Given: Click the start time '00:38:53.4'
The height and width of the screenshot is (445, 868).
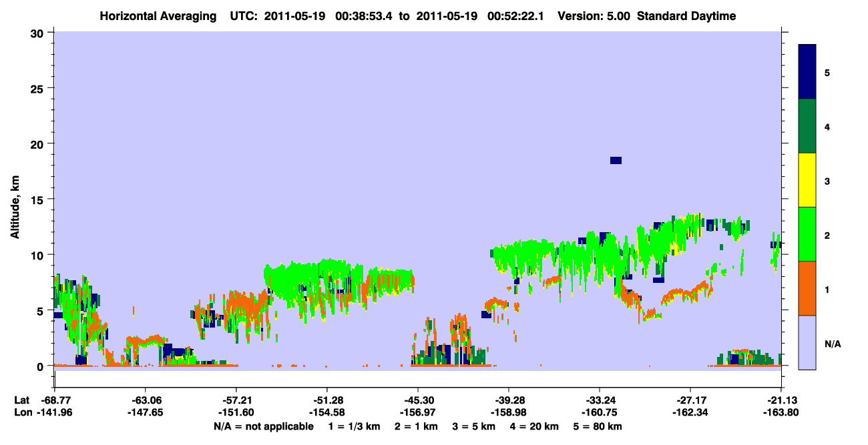Looking at the screenshot, I should coord(365,16).
